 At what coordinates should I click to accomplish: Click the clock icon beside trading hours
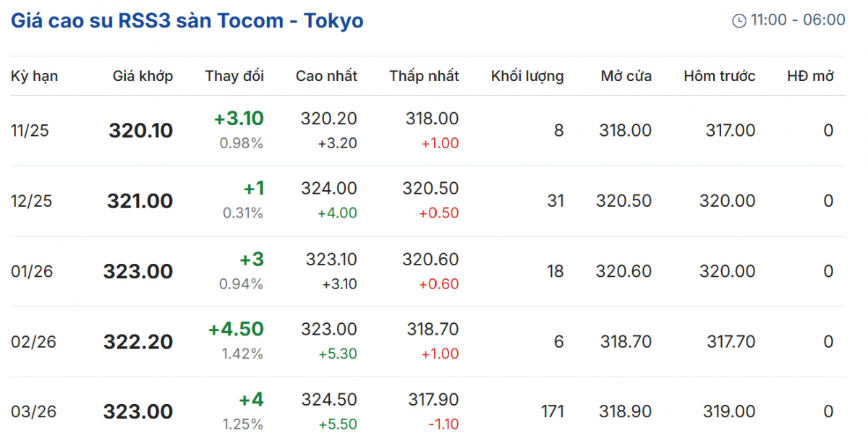(x=739, y=21)
